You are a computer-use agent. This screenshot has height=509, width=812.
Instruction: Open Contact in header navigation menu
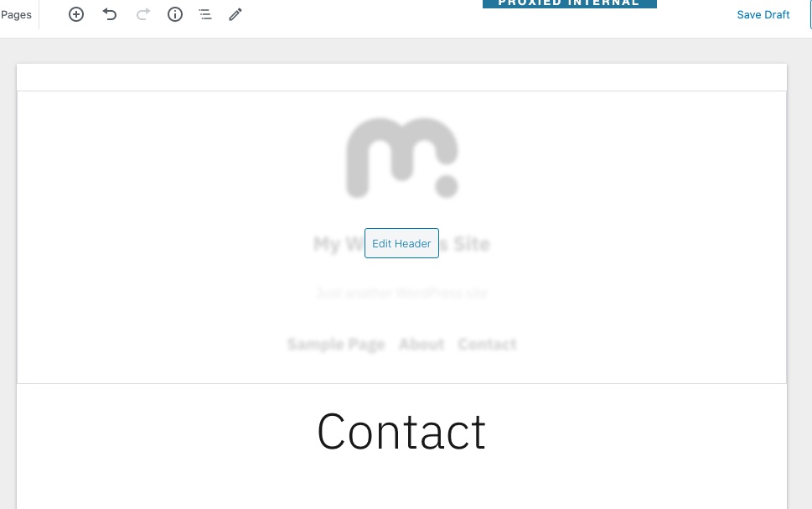click(x=487, y=344)
